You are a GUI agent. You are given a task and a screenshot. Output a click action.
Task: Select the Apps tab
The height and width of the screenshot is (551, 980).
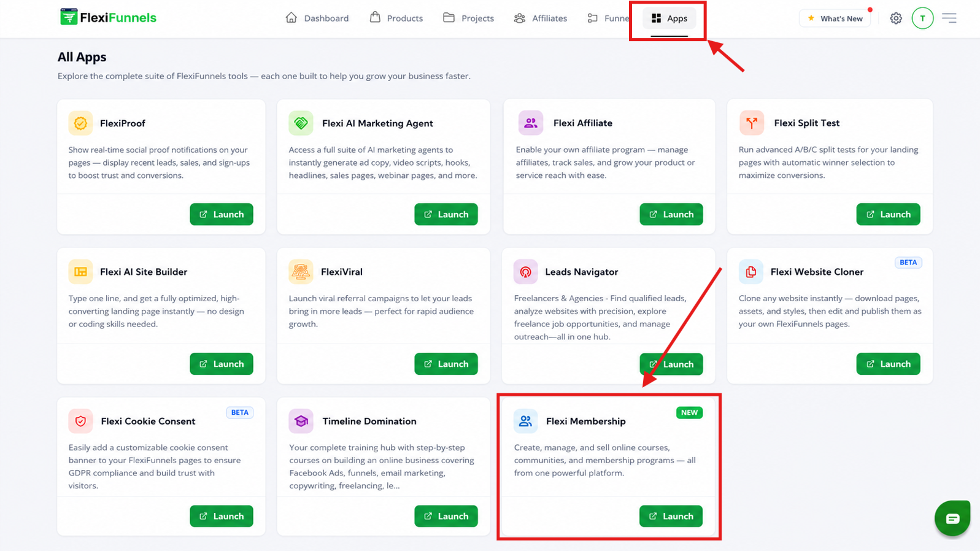669,18
